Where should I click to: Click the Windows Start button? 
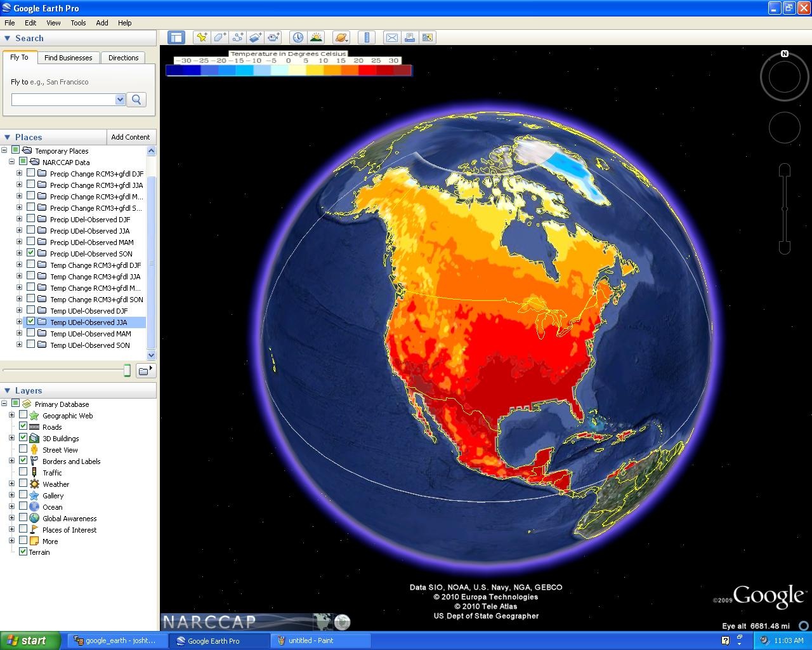click(30, 640)
